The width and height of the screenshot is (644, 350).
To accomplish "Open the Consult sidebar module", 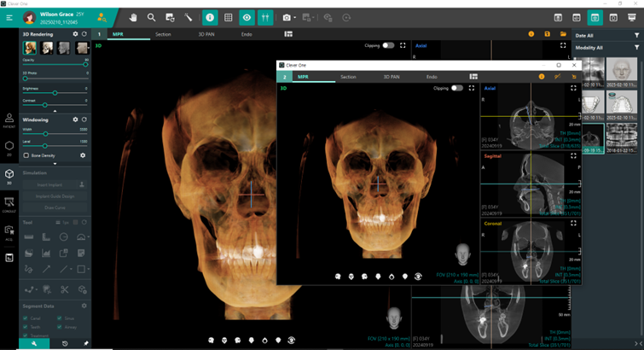I will pyautogui.click(x=9, y=204).
